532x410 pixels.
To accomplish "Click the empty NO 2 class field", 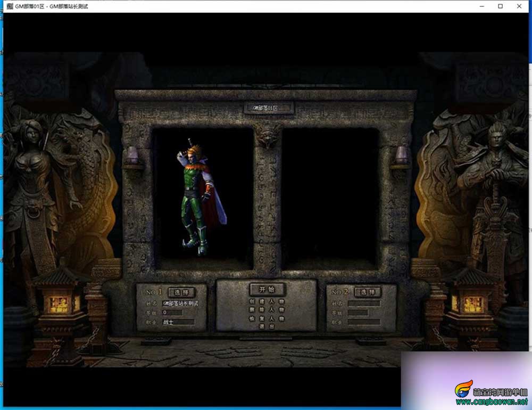I will 363,322.
